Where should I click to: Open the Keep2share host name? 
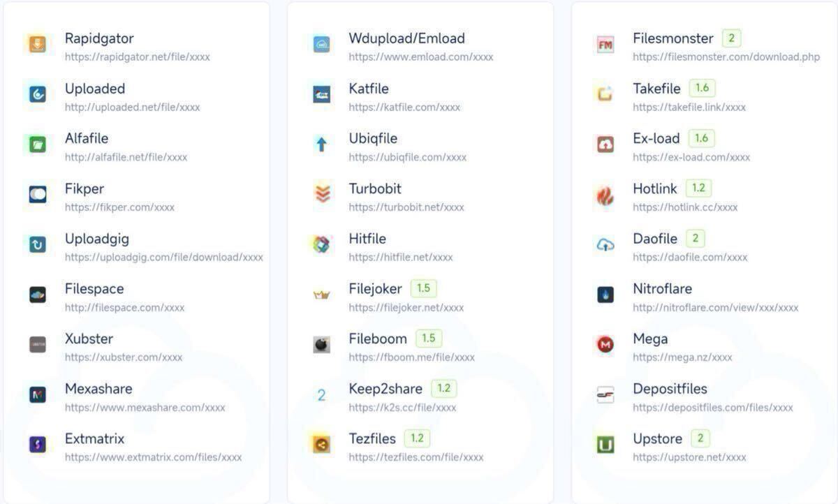[x=385, y=389]
